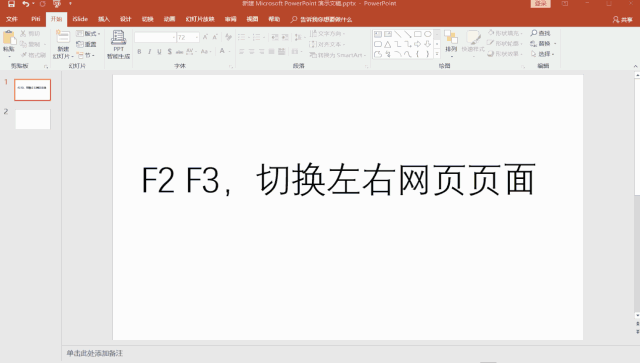This screenshot has height=363, width=640.
Task: Click 选择 (Select) button
Action: [x=542, y=54]
